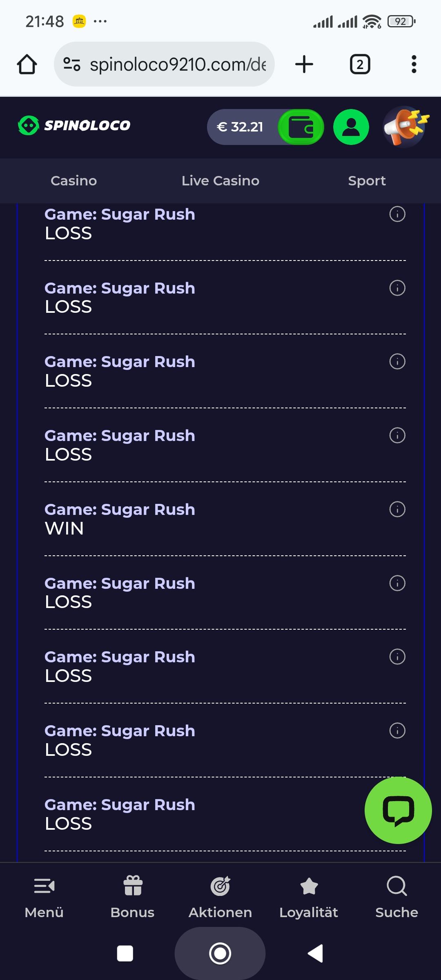This screenshot has height=980, width=441.
Task: Open the live chat support bubble
Action: click(x=398, y=810)
